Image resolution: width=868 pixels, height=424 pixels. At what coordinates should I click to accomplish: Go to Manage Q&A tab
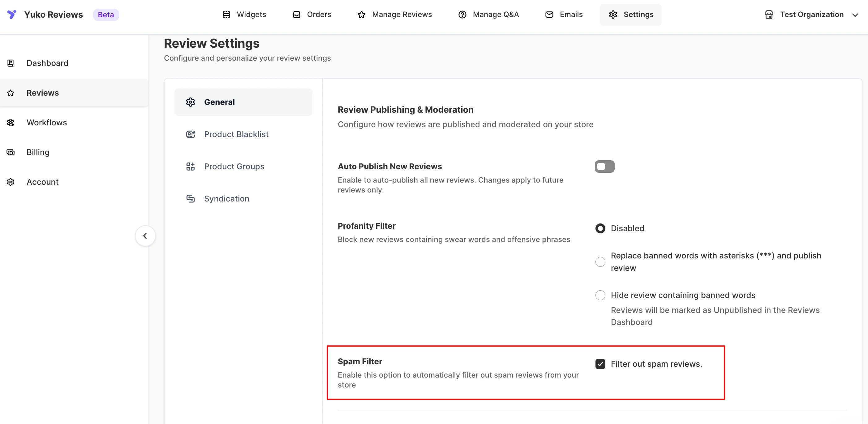[488, 15]
